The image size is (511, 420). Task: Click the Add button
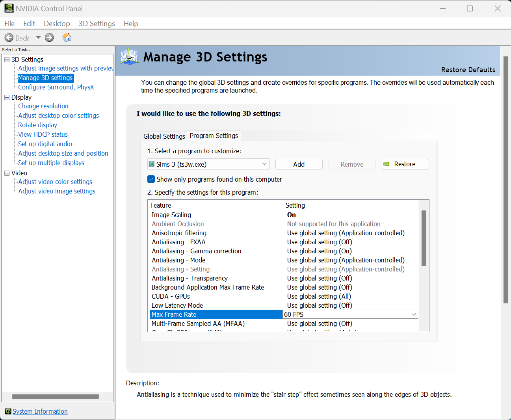(299, 164)
